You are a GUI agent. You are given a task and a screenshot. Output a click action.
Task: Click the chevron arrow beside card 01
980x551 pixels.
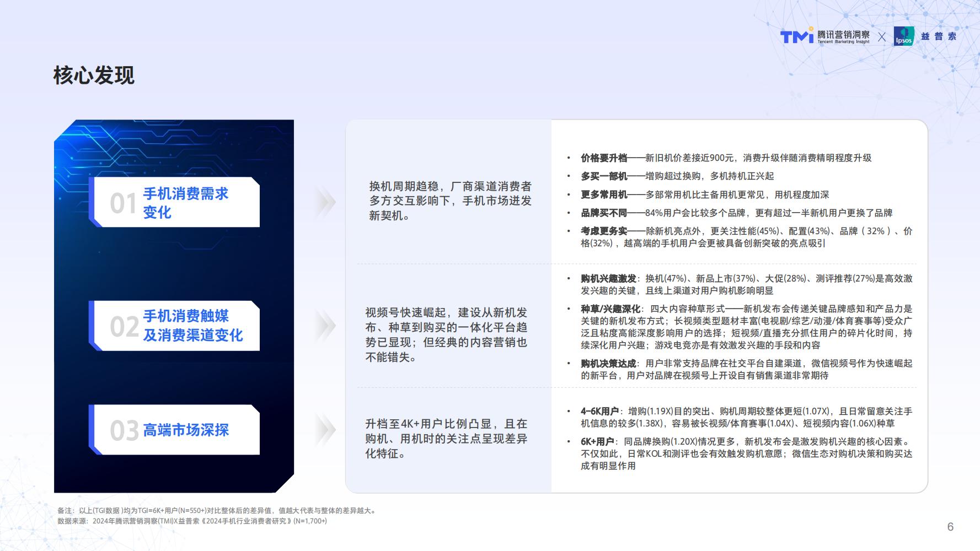(326, 202)
